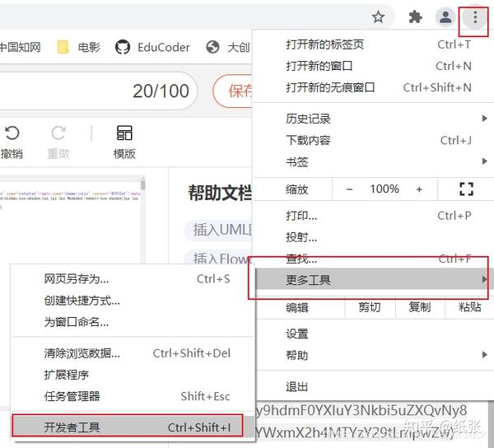Choose 投射... in the menu
The image size is (494, 448).
373,237
